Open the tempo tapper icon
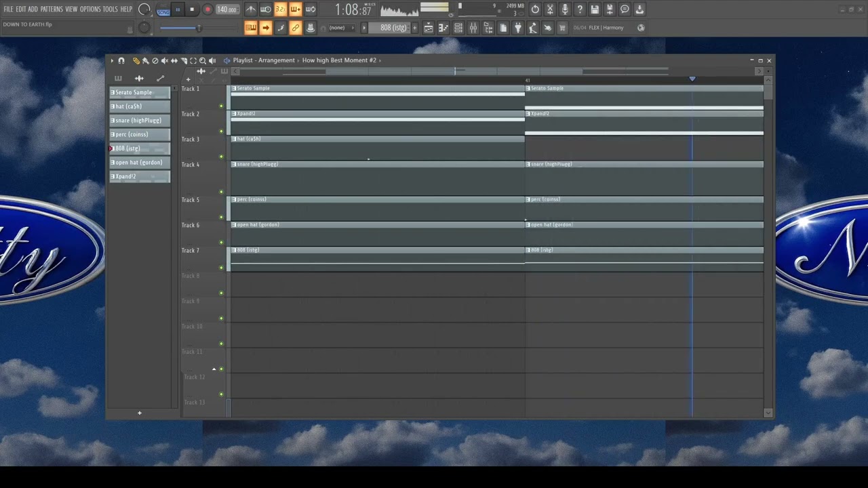868x488 pixels. click(x=533, y=28)
